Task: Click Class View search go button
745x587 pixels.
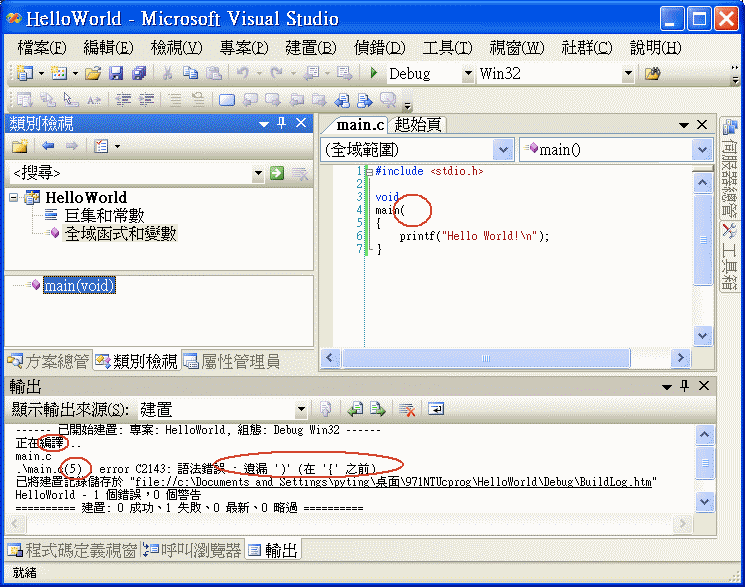Action: pos(277,173)
